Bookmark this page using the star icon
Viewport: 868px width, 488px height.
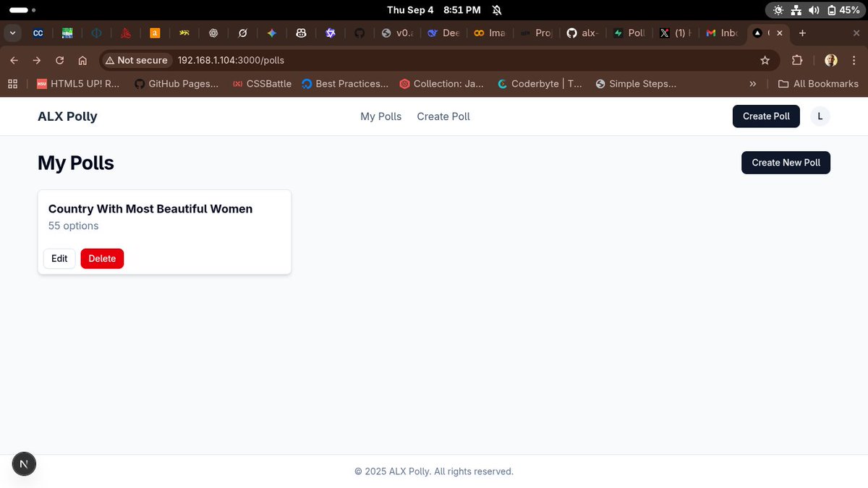click(x=765, y=60)
